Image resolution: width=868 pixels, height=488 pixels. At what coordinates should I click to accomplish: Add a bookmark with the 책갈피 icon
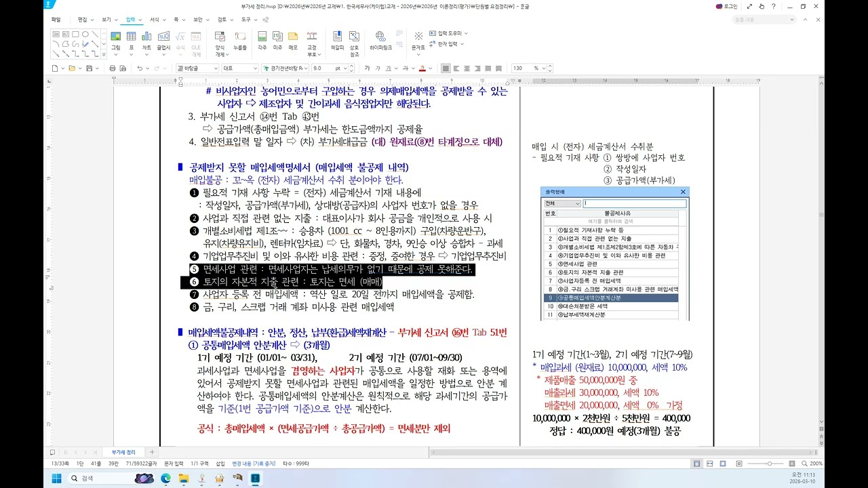337,41
